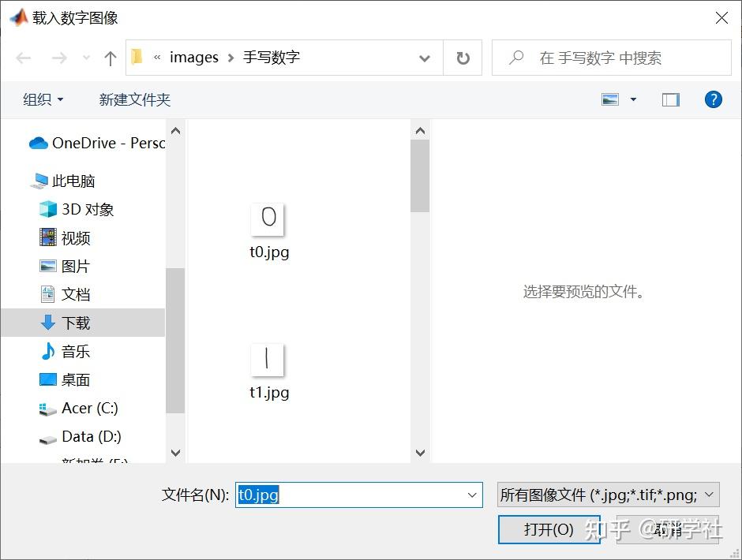This screenshot has height=560, width=742.
Task: Select the t1.jpg thumbnail
Action: 268,359
